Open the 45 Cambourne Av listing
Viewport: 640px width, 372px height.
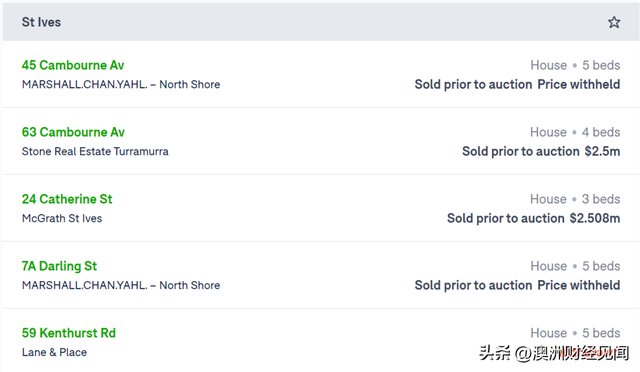[x=73, y=65]
